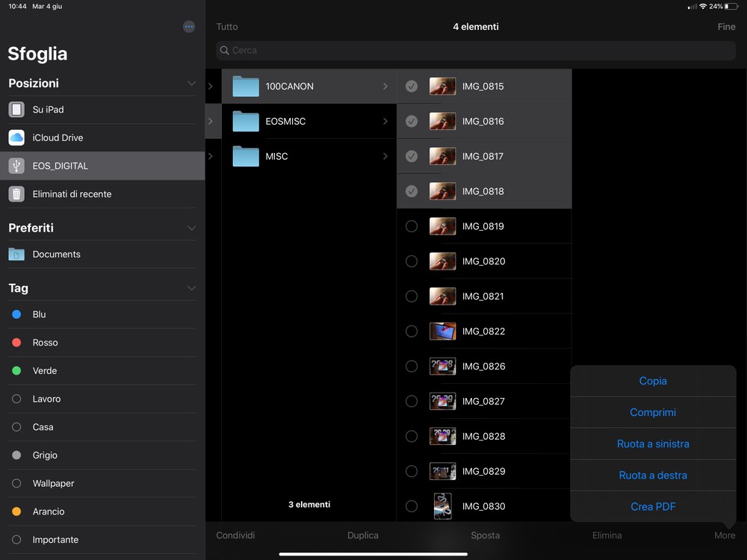
Task: Expand the 100CANON folder chevron
Action: [x=385, y=86]
